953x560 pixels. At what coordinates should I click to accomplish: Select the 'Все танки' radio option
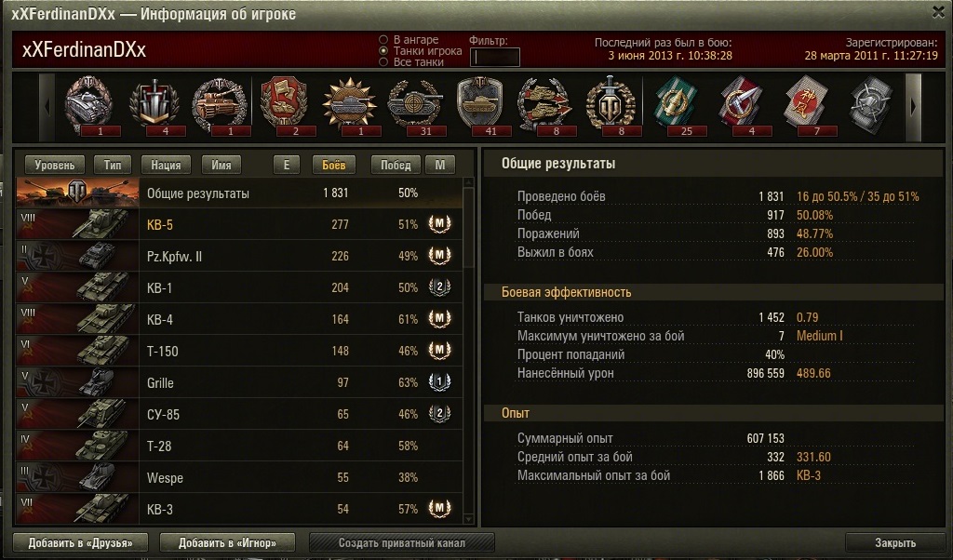pyautogui.click(x=383, y=62)
